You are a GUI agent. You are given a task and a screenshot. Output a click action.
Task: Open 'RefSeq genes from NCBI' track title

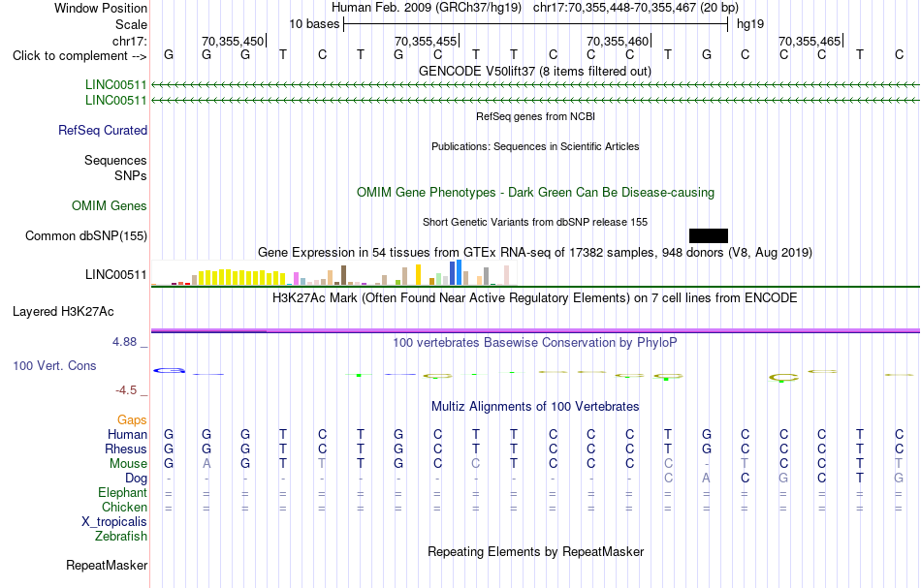point(535,116)
